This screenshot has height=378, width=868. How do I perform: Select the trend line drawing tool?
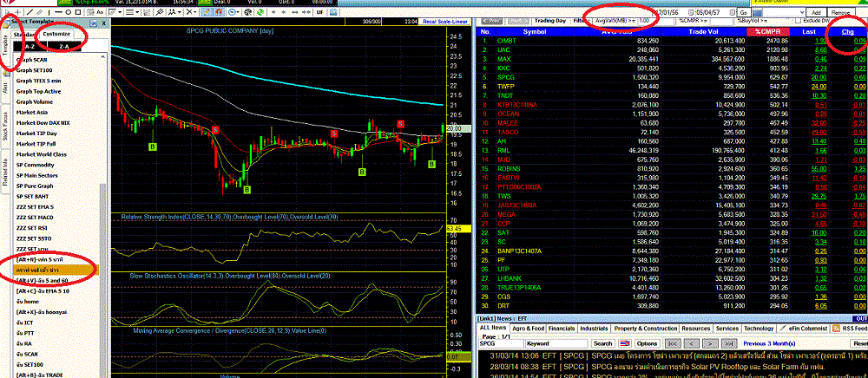point(30,12)
